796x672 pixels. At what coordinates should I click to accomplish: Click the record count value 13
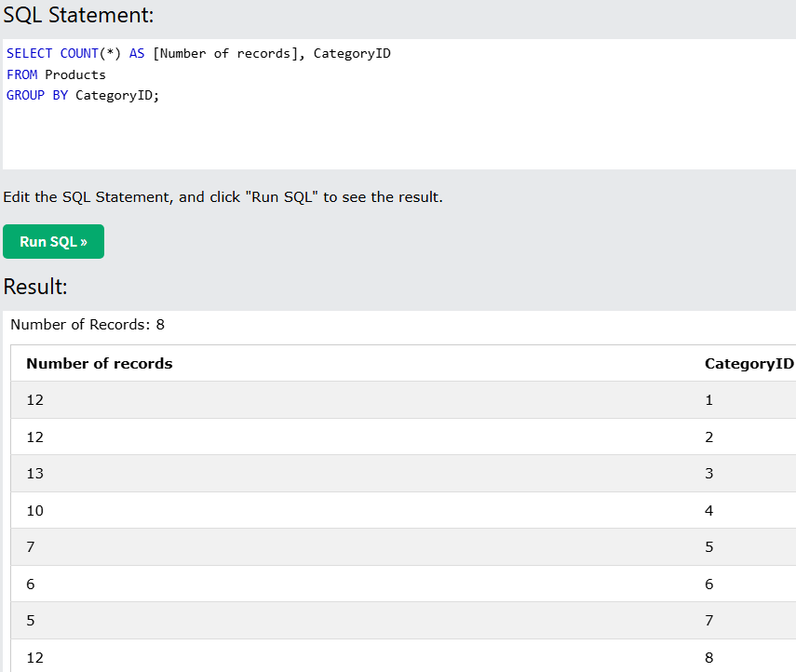[x=35, y=474]
